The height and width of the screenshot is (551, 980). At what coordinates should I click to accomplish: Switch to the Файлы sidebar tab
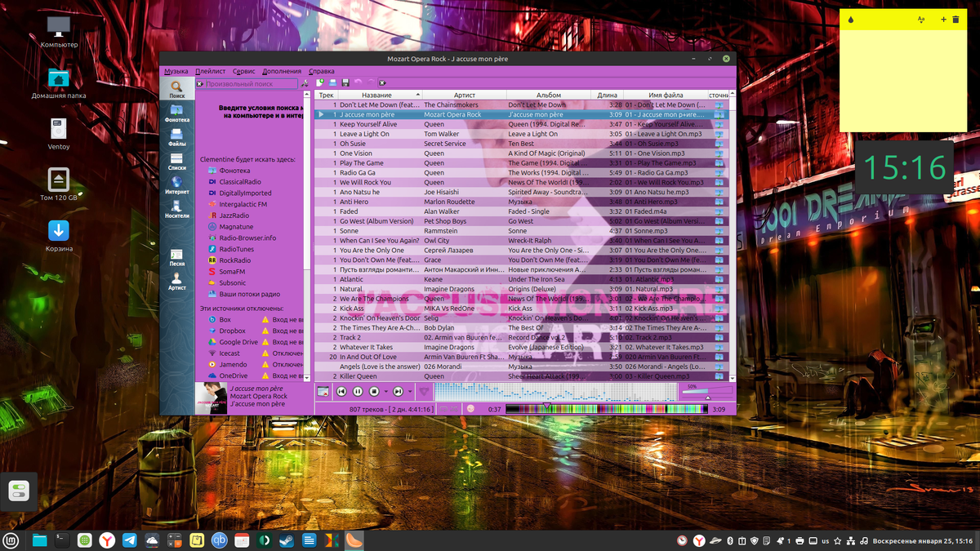[176, 138]
